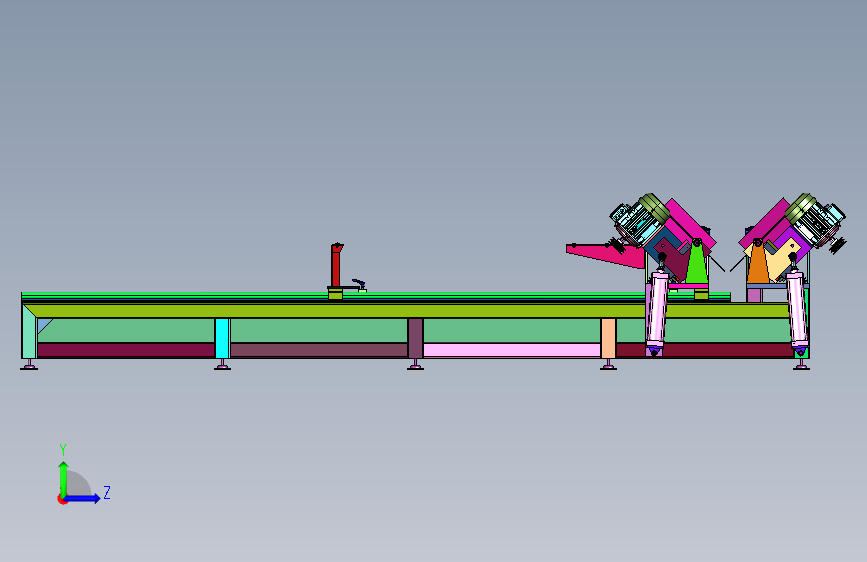Select the cyan frame leg
867x562 pixels.
tap(222, 338)
